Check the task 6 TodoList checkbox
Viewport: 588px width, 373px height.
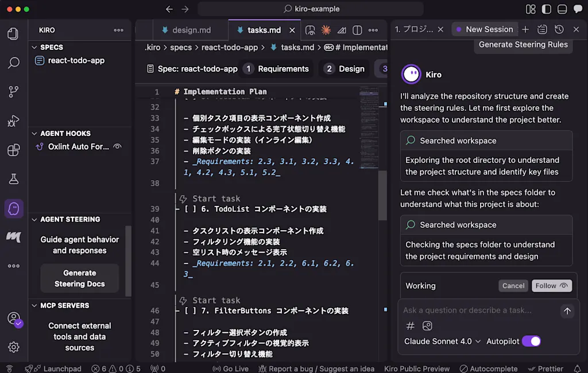(190, 209)
